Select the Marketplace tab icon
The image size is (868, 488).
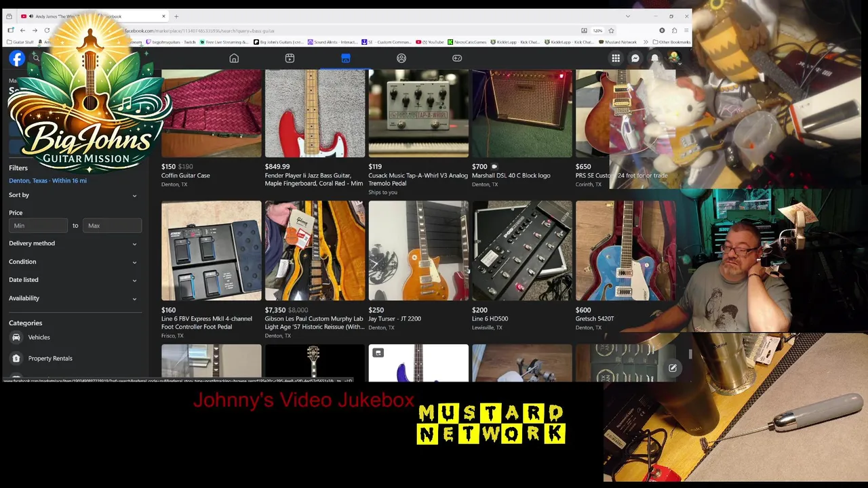(346, 58)
